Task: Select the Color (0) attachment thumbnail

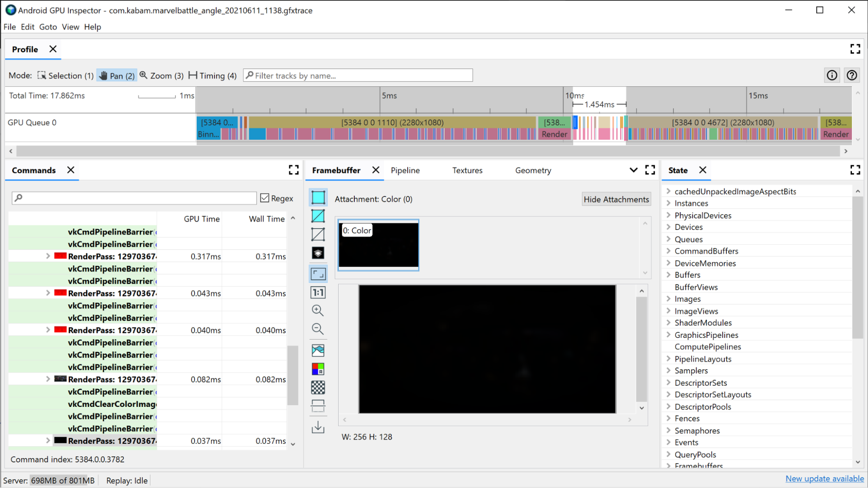Action: pyautogui.click(x=378, y=245)
